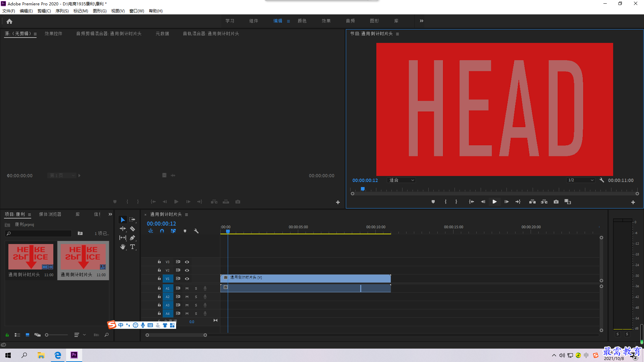The width and height of the screenshot is (644, 362).
Task: Mute audio track A3
Action: pyautogui.click(x=187, y=305)
